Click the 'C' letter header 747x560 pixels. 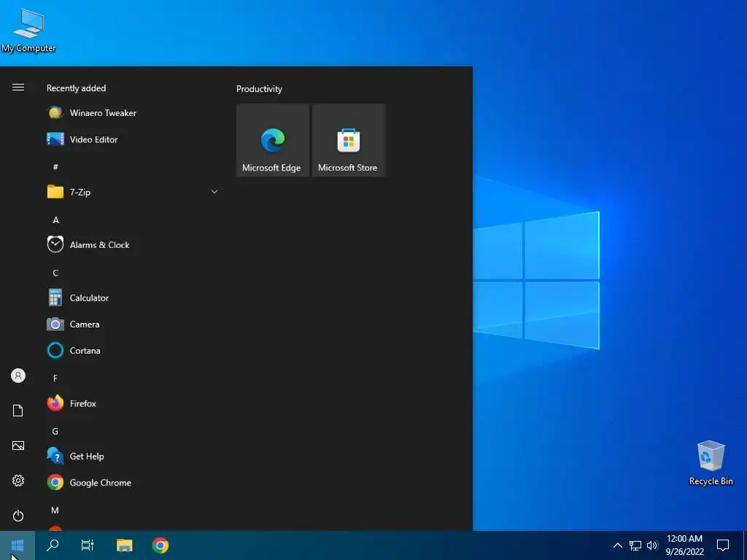pos(55,273)
